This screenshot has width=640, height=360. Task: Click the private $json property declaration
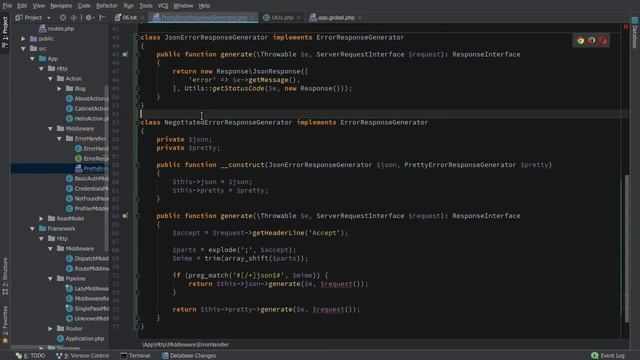(184, 139)
